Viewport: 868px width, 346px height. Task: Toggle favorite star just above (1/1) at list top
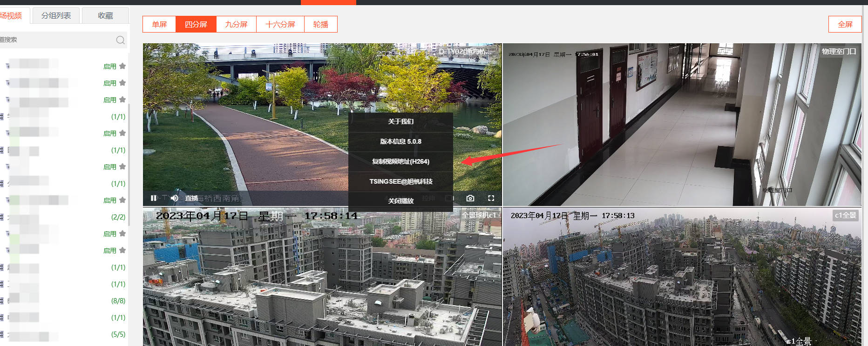(122, 100)
